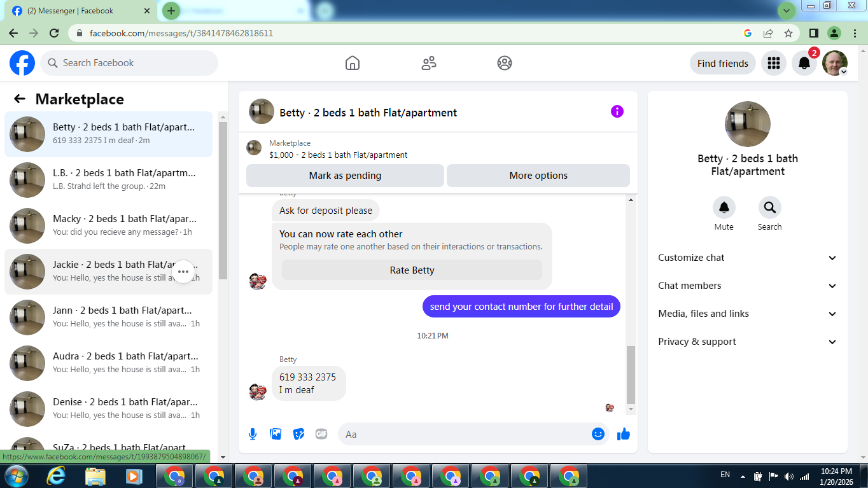Click the conversation list scrollbar

tap(223, 200)
